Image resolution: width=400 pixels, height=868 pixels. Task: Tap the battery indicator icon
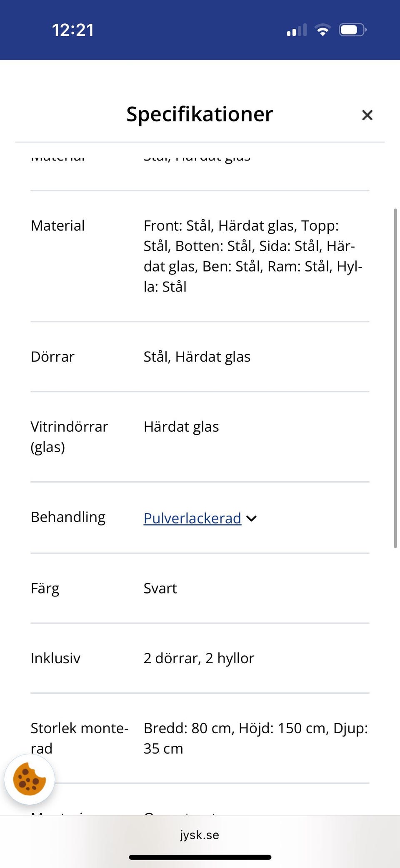pyautogui.click(x=352, y=30)
